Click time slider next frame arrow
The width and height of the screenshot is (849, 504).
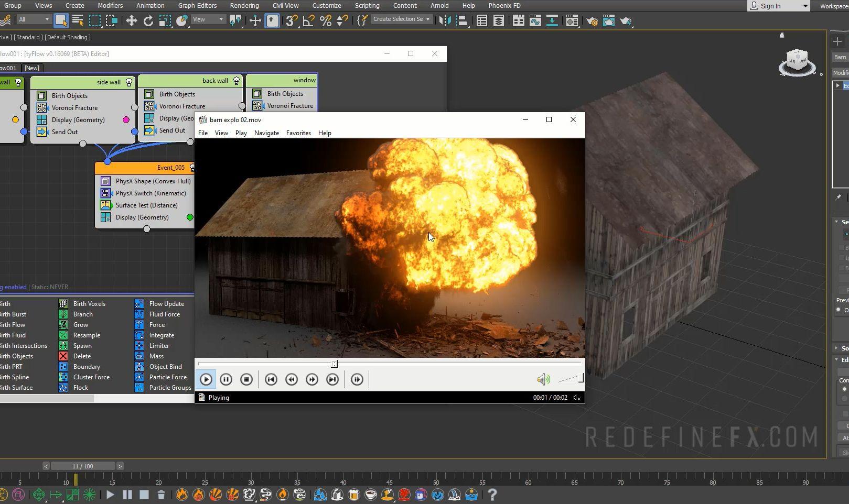click(x=120, y=466)
